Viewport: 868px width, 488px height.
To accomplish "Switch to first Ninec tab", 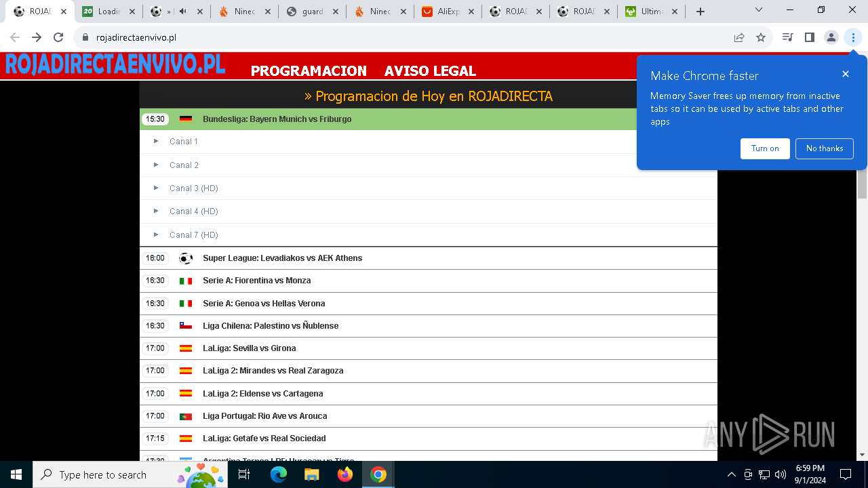I will [x=244, y=12].
